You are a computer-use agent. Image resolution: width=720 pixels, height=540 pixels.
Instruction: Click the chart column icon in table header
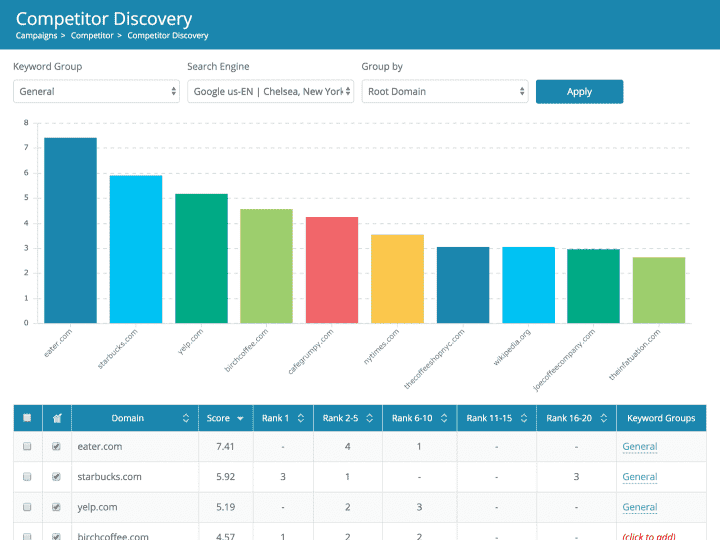[x=56, y=418]
